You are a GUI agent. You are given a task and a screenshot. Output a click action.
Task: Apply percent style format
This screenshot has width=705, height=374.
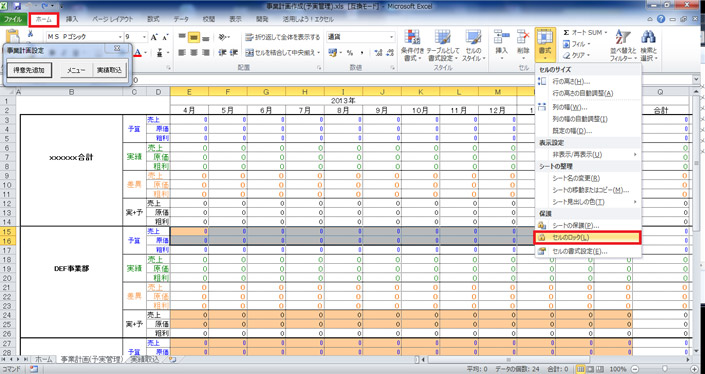(x=350, y=53)
